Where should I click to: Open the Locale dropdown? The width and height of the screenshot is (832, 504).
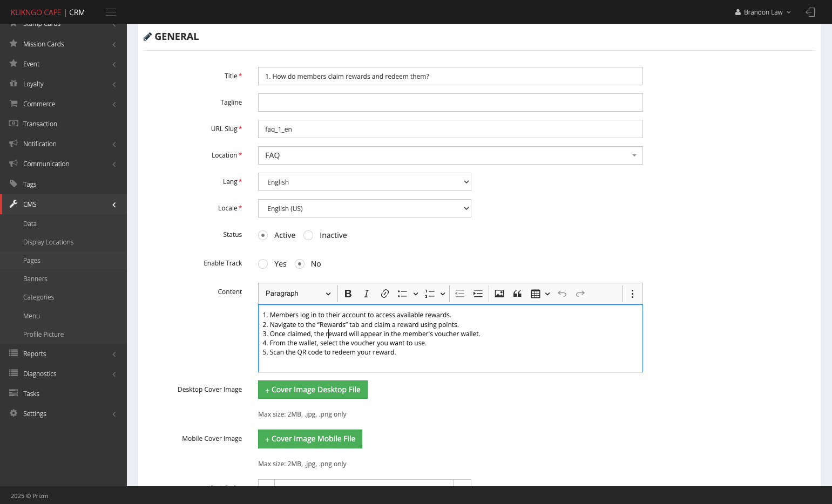pyautogui.click(x=364, y=208)
